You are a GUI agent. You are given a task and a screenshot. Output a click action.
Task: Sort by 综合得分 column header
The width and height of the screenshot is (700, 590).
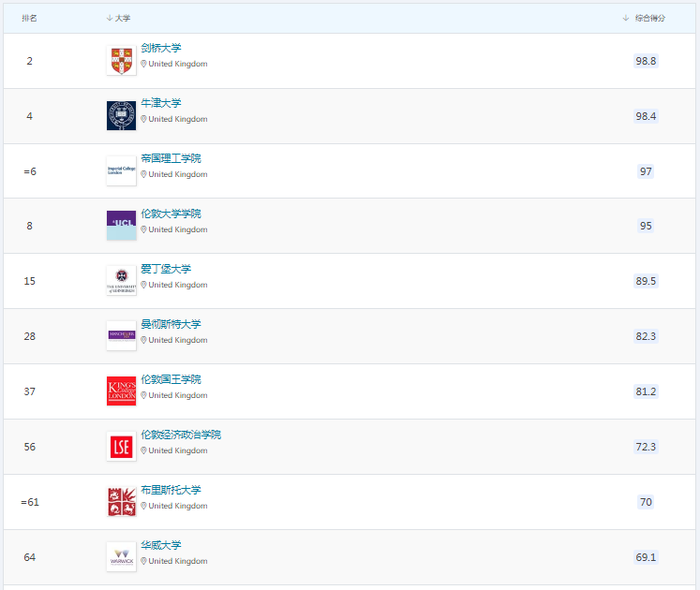tap(648, 18)
